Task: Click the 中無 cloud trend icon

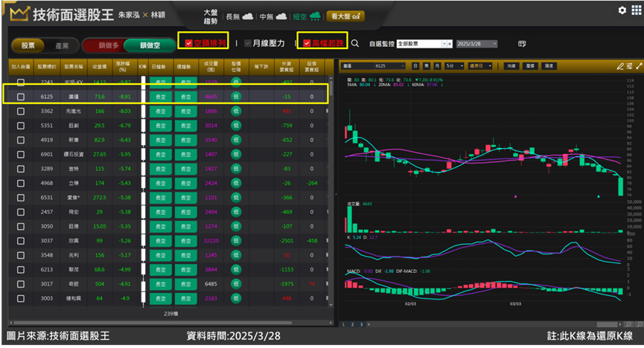Action: (x=281, y=16)
